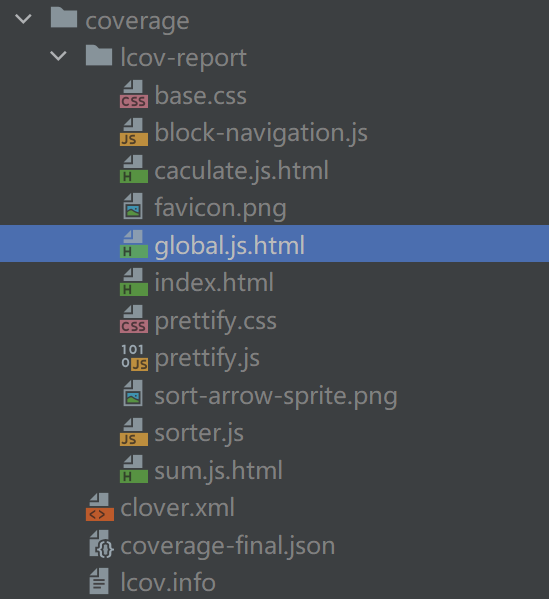This screenshot has width=549, height=599.
Task: Click the text file icon beside lcov.info
Action: point(99,581)
